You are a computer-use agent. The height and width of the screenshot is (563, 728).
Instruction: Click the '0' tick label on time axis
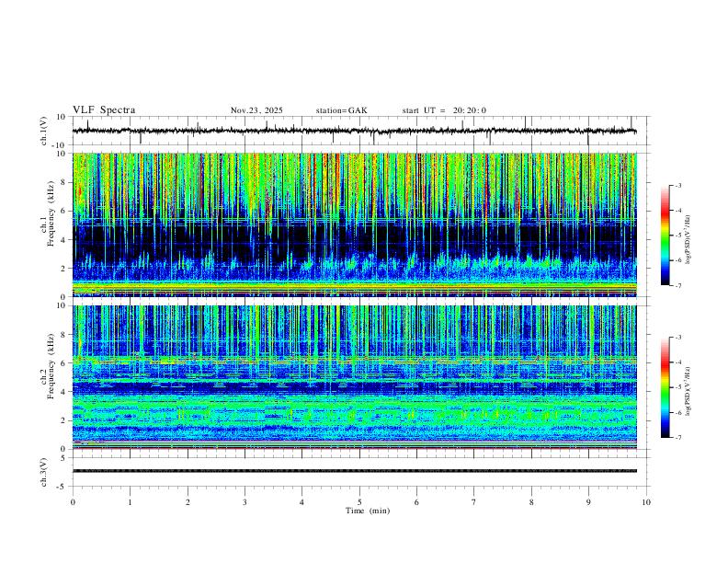pos(73,502)
